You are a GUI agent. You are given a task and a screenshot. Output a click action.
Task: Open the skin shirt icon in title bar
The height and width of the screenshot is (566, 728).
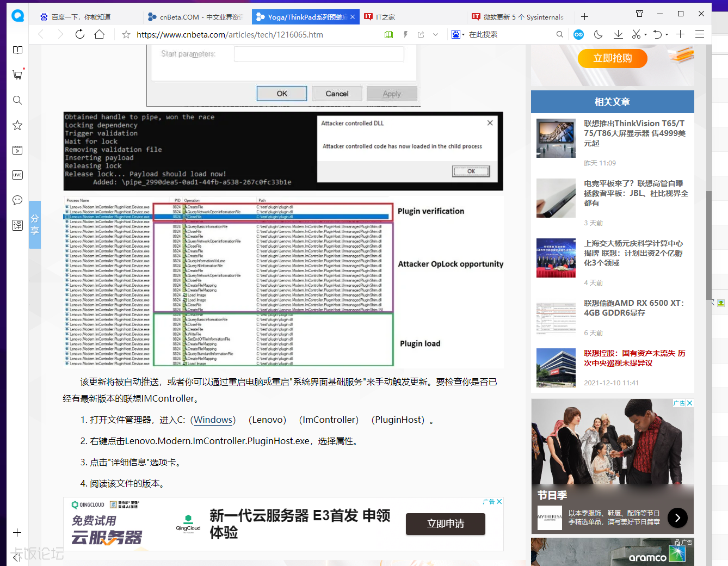(x=639, y=14)
